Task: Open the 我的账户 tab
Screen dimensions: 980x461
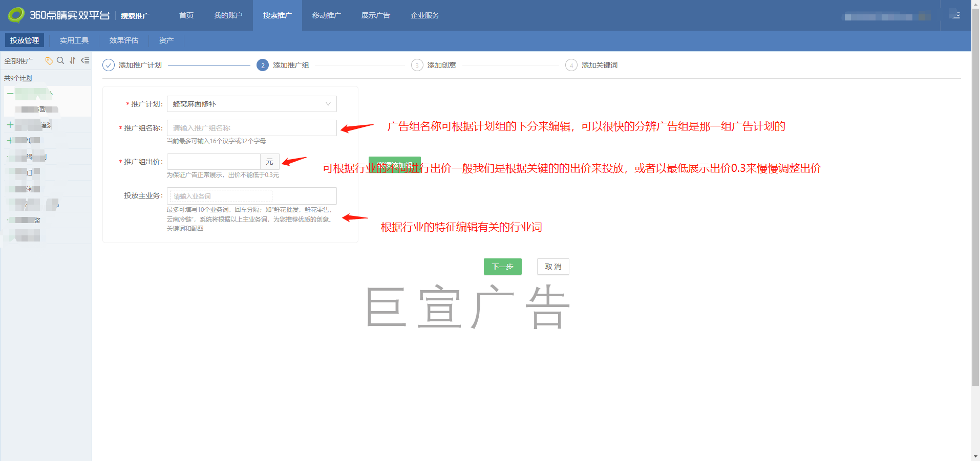Action: tap(228, 15)
